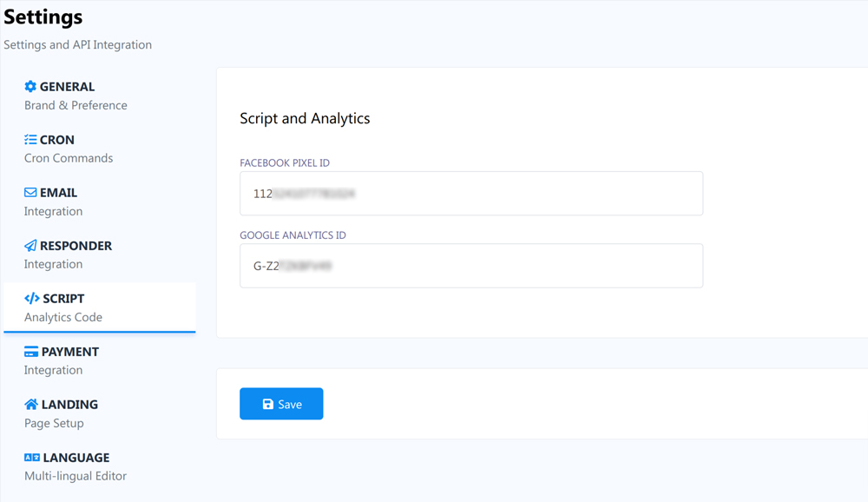Open the Payment Integration tab
This screenshot has width=868, height=502.
(x=62, y=360)
